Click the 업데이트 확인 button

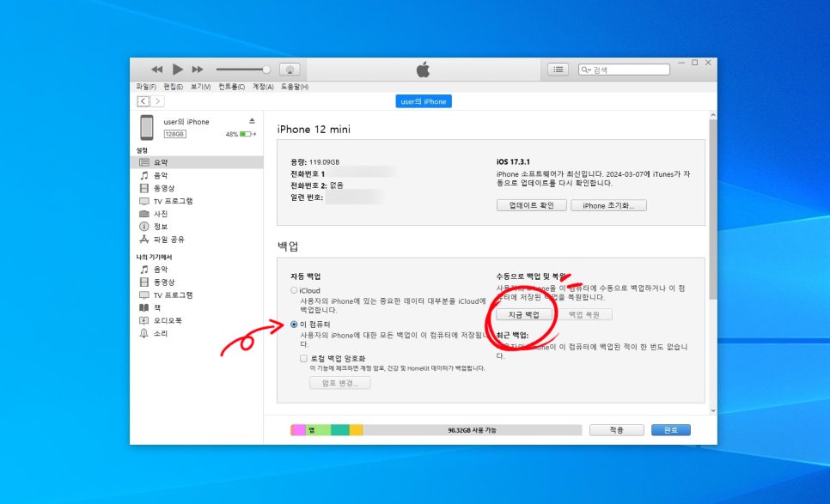coord(532,205)
